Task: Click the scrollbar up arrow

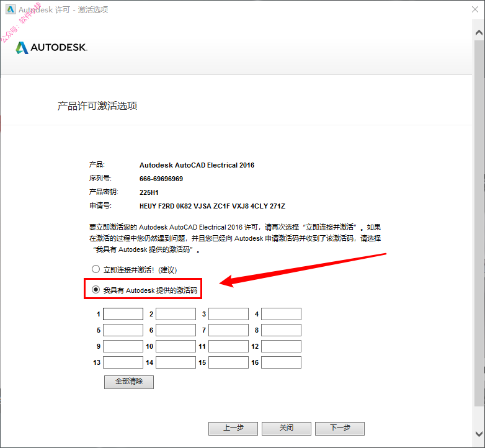Action: coord(479,32)
